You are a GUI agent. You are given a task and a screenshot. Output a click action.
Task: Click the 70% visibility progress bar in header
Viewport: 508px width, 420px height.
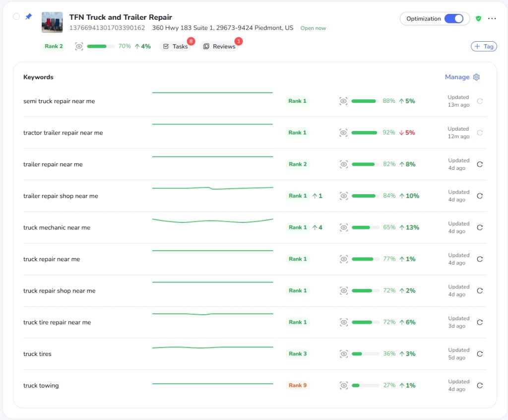tap(101, 46)
